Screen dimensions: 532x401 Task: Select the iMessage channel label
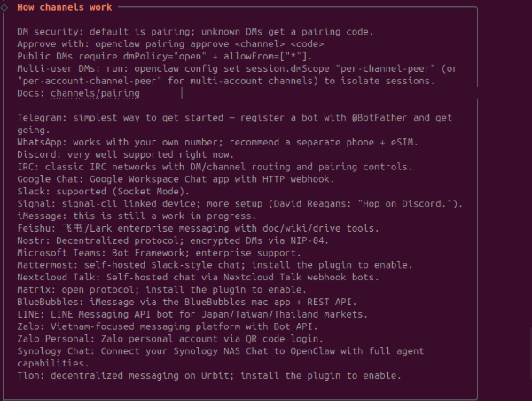click(x=41, y=216)
